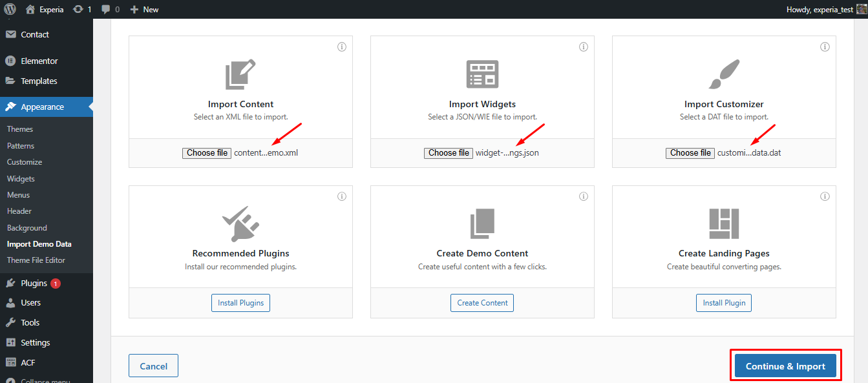
Task: Click Continue & Import button
Action: (x=785, y=366)
